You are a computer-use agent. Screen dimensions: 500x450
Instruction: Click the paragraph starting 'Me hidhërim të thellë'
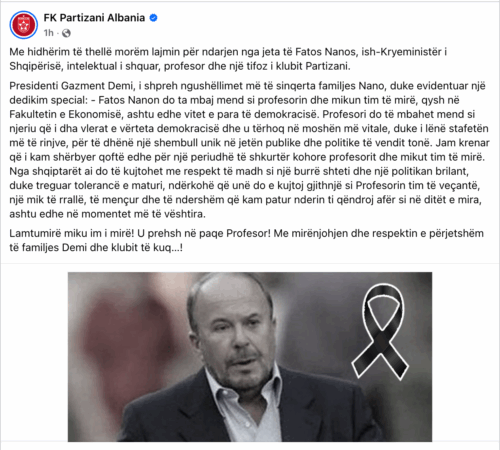click(x=228, y=59)
